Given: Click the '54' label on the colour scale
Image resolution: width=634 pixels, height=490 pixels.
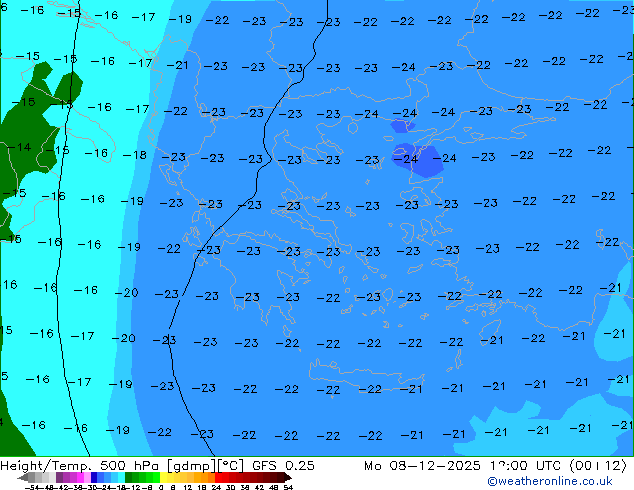Looking at the screenshot, I should tap(288, 487).
